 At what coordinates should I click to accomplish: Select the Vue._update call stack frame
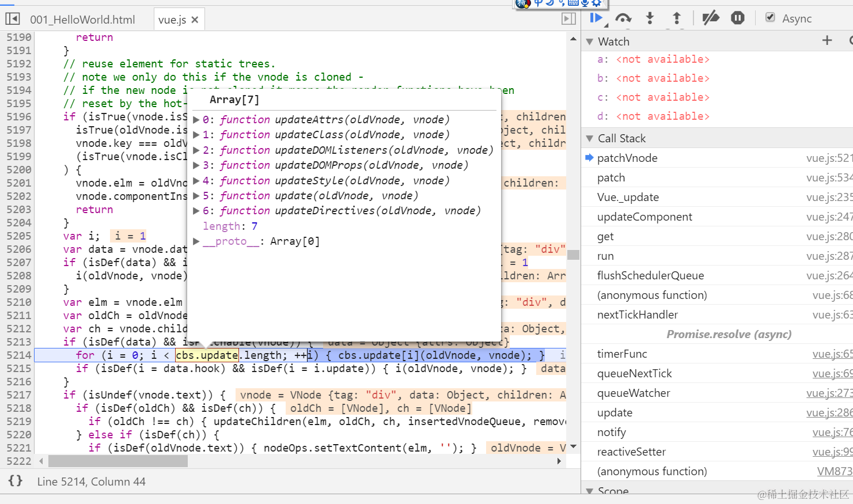pyautogui.click(x=717, y=197)
